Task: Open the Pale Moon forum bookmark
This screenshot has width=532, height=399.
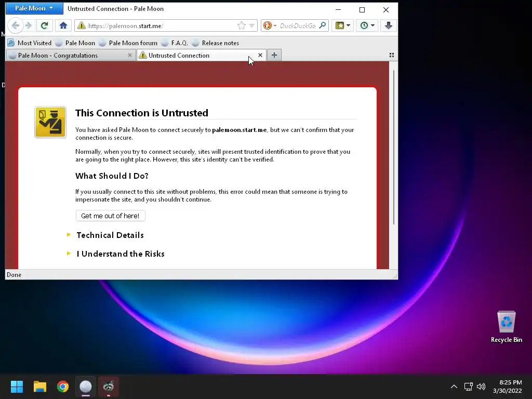Action: tap(128, 43)
